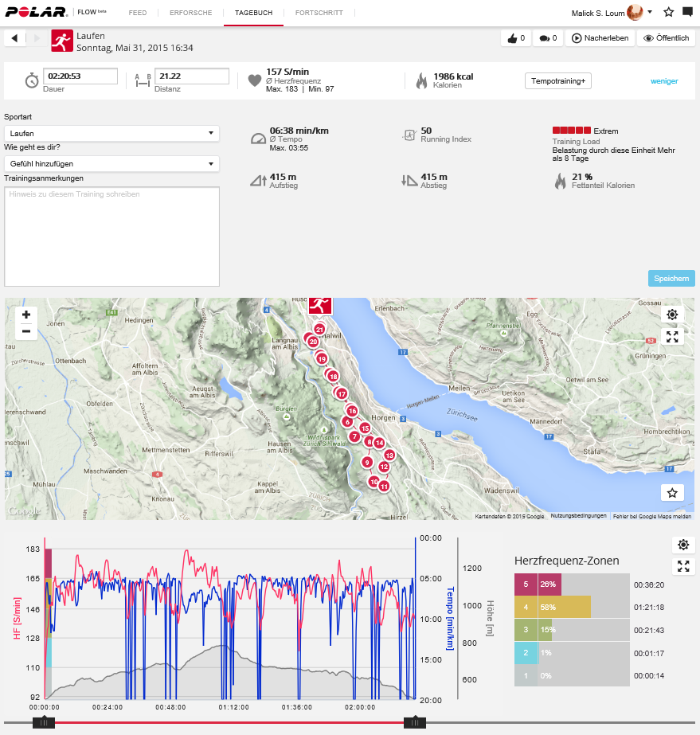This screenshot has width=700, height=735.
Task: Click the star favorites icon in header
Action: tap(668, 13)
